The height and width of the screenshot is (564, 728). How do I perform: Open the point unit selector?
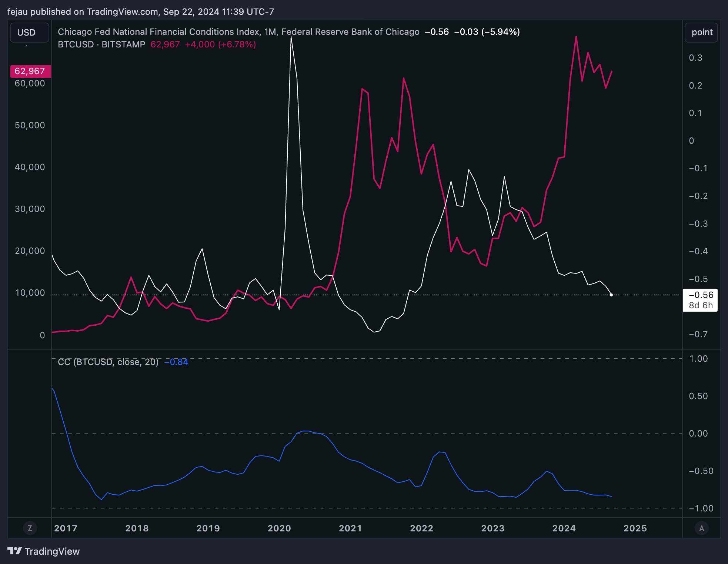(701, 33)
